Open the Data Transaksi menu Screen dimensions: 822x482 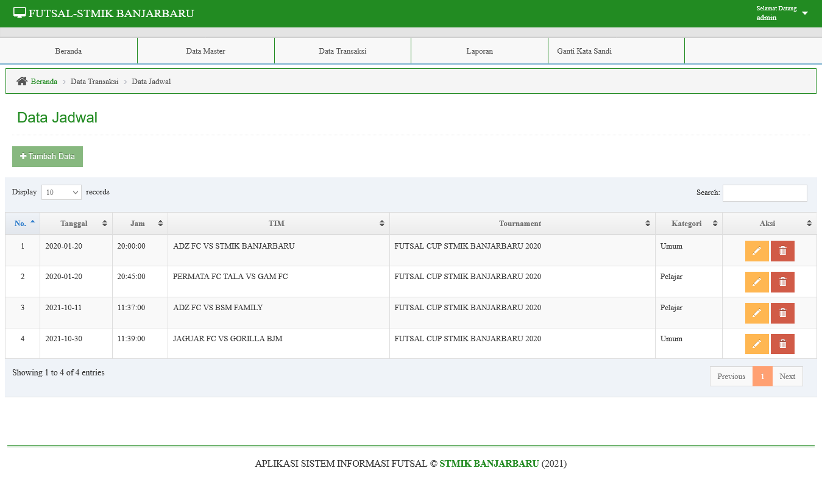point(342,51)
